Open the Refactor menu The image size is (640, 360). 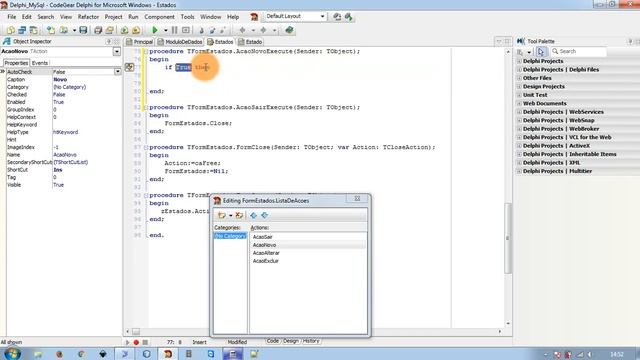click(88, 17)
